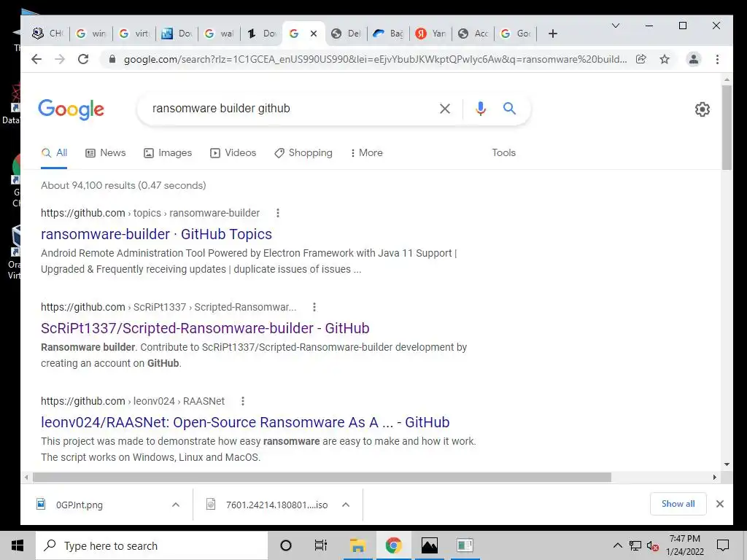Viewport: 747px width, 560px height.
Task: Close the active Google tab
Action: pyautogui.click(x=314, y=34)
